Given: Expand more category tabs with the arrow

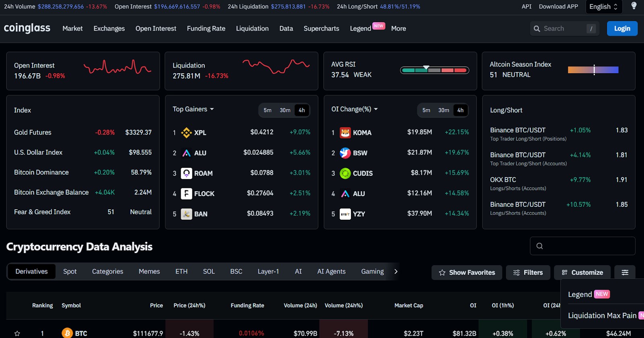Looking at the screenshot, I should (x=396, y=272).
